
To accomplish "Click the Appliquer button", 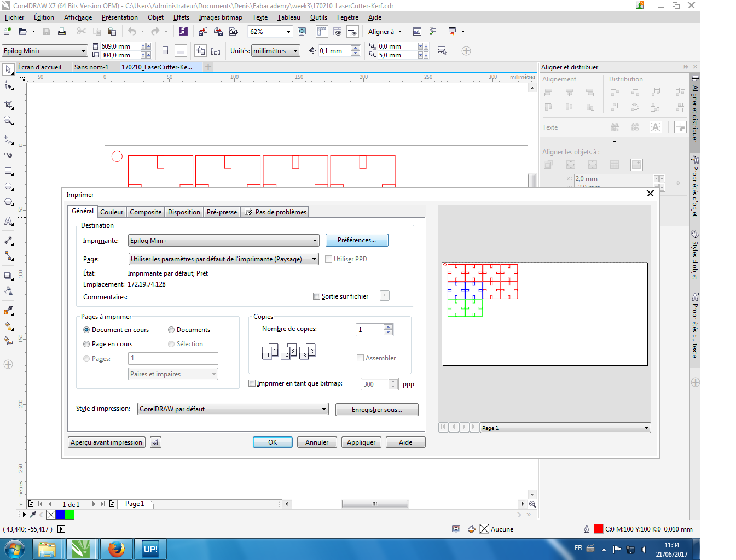I will coord(361,442).
